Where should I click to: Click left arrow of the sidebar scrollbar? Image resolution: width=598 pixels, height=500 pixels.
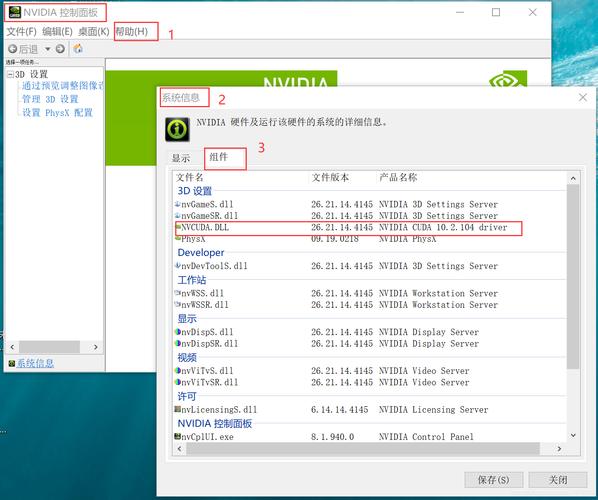point(12,347)
